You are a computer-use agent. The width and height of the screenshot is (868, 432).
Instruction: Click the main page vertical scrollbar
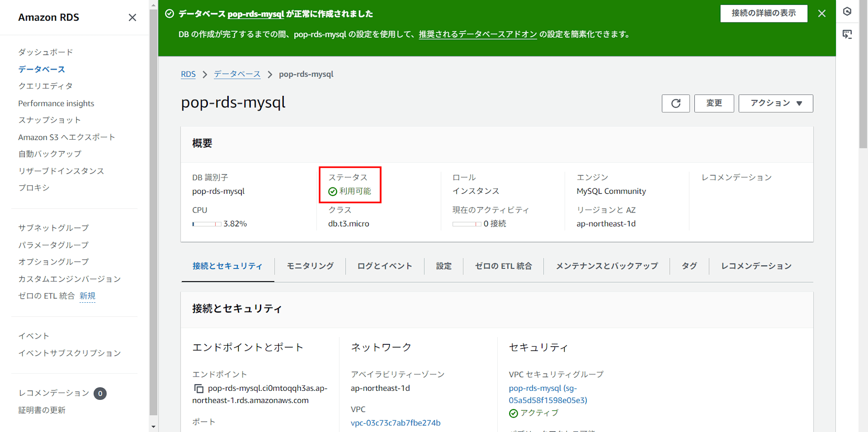coord(863,74)
